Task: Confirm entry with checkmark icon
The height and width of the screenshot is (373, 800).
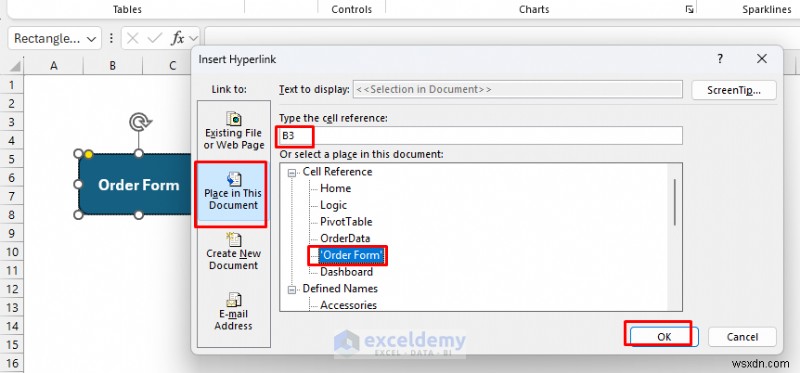Action: 154,38
